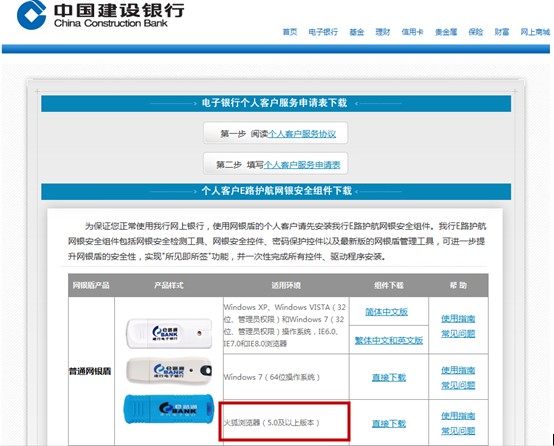Screen dimensions: 554x446
Task: Click the 第一步 阅读 step label
Action: click(244, 134)
